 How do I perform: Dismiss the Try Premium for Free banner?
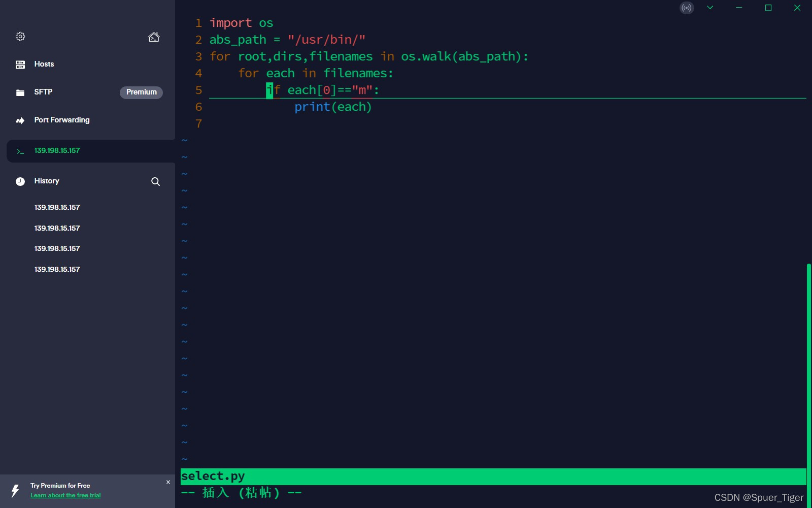point(168,482)
